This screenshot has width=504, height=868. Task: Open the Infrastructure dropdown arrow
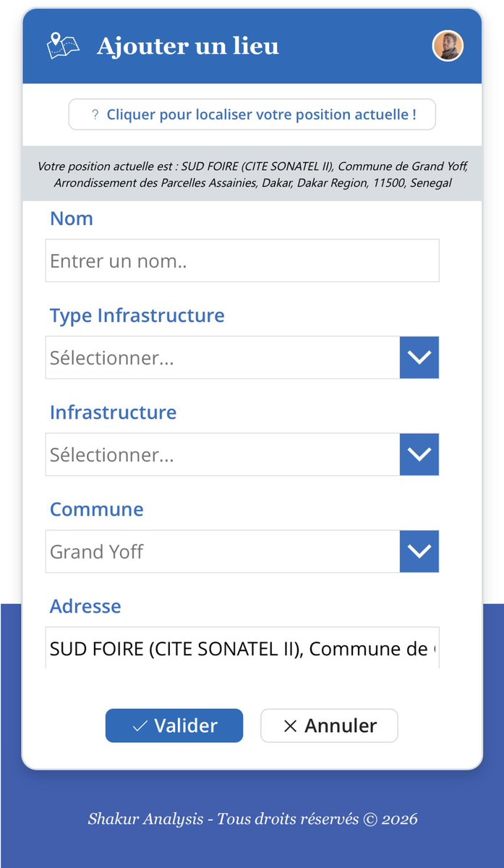pyautogui.click(x=419, y=454)
